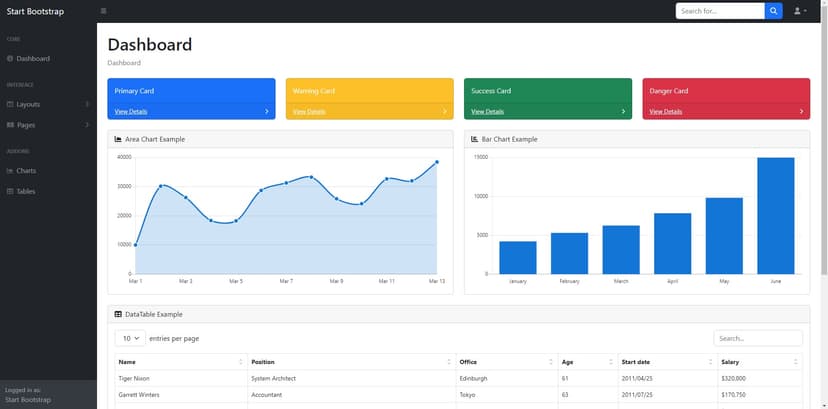This screenshot has width=828, height=409.
Task: Click the Charts icon in sidebar
Action: click(x=10, y=171)
